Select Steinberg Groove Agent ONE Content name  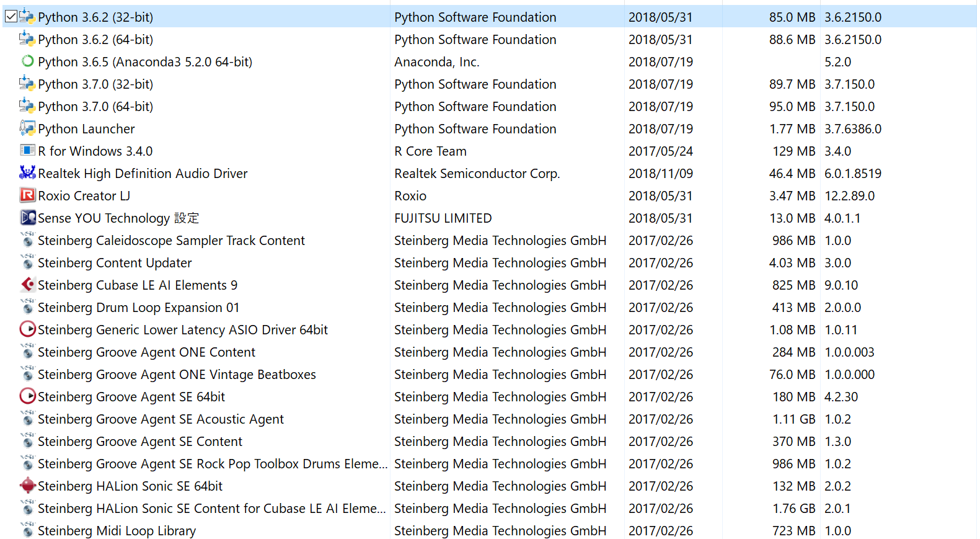(x=146, y=352)
